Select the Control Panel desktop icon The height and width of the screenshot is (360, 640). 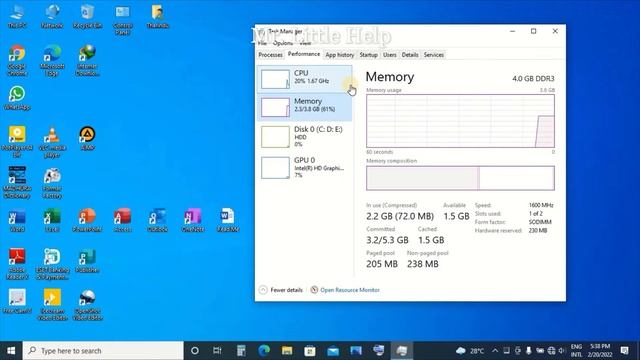click(122, 20)
